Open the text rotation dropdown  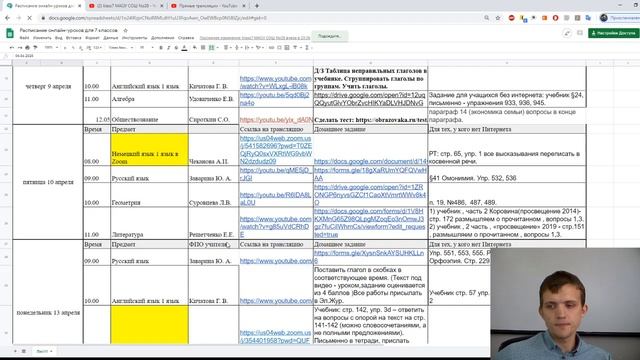(259, 48)
